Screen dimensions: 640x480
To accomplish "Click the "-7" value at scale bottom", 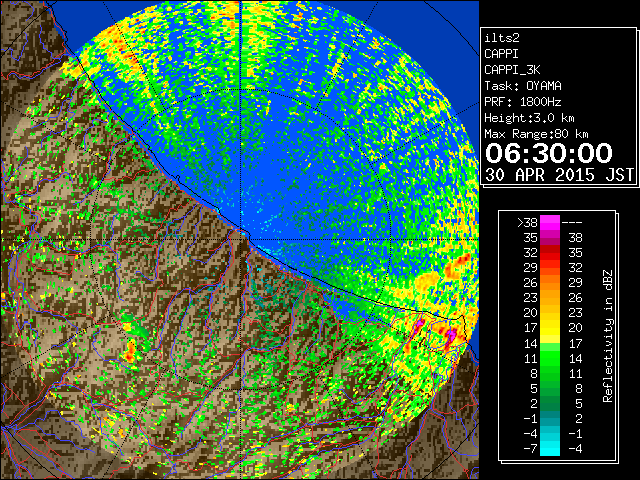I will (530, 449).
